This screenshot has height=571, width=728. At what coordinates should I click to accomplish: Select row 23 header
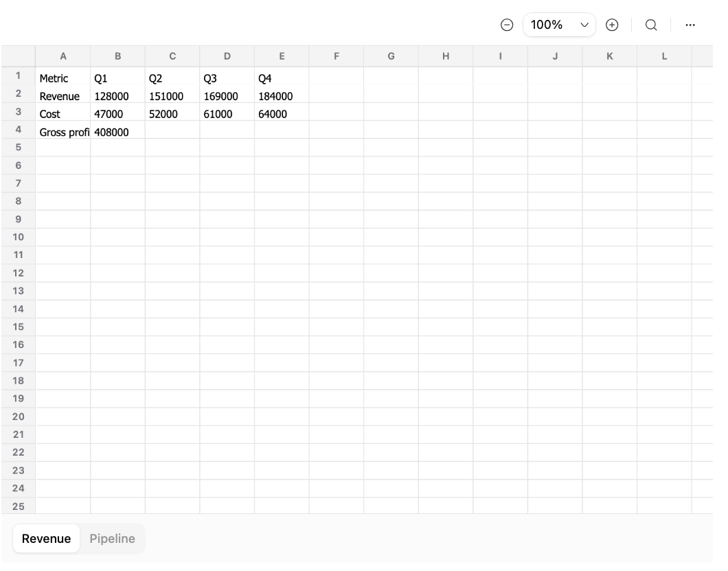pyautogui.click(x=18, y=470)
